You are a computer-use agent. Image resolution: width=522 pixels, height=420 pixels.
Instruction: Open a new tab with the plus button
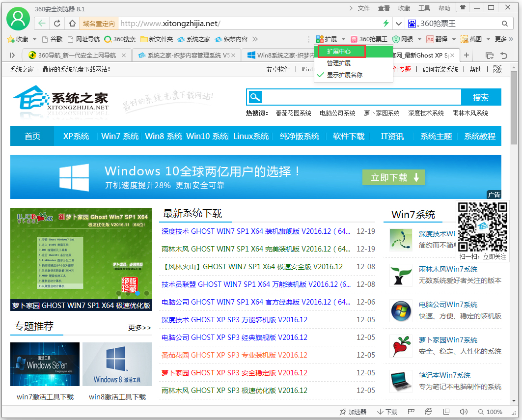[x=467, y=55]
